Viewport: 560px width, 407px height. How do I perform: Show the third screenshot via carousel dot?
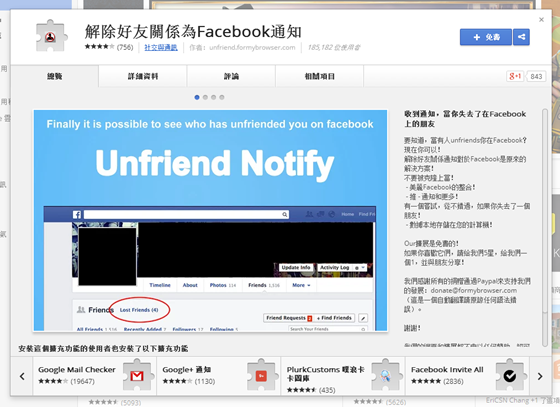pos(213,97)
